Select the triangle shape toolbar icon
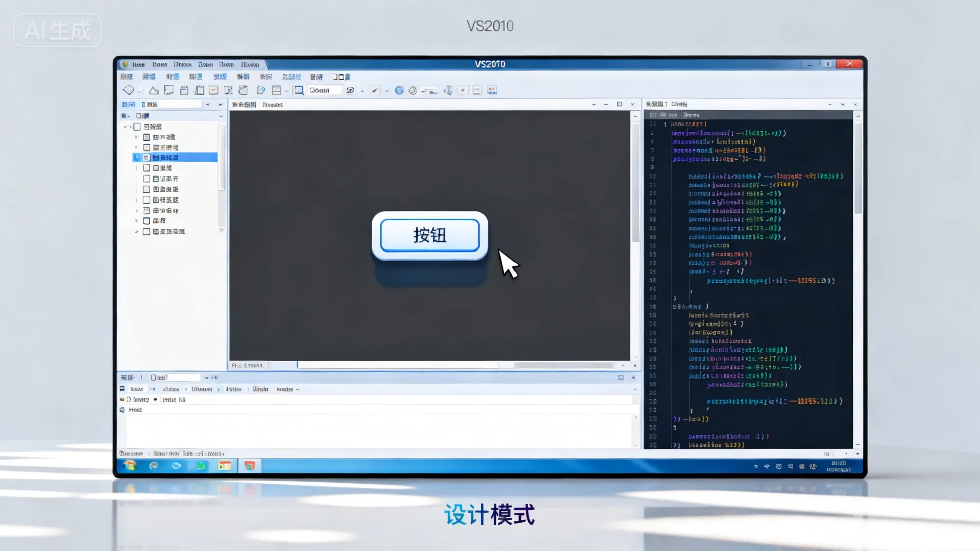980x551 pixels. [154, 90]
